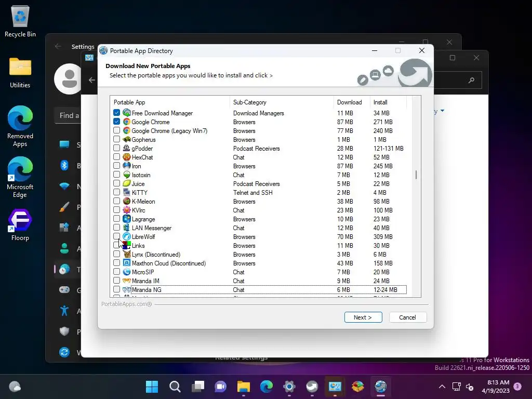Uncheck the Google Chrome checkbox

click(117, 122)
